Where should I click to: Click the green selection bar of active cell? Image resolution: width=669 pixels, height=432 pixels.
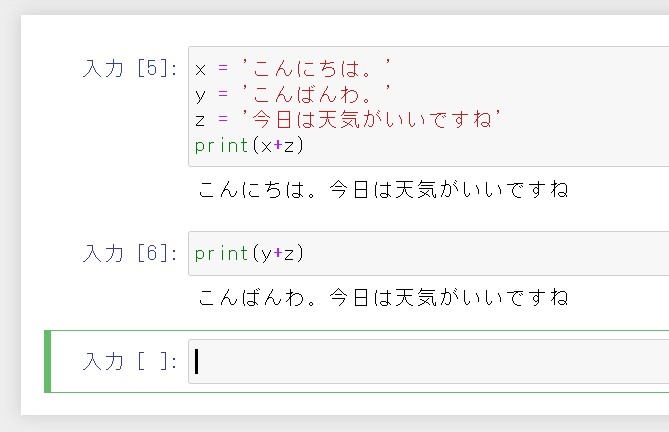tap(48, 361)
